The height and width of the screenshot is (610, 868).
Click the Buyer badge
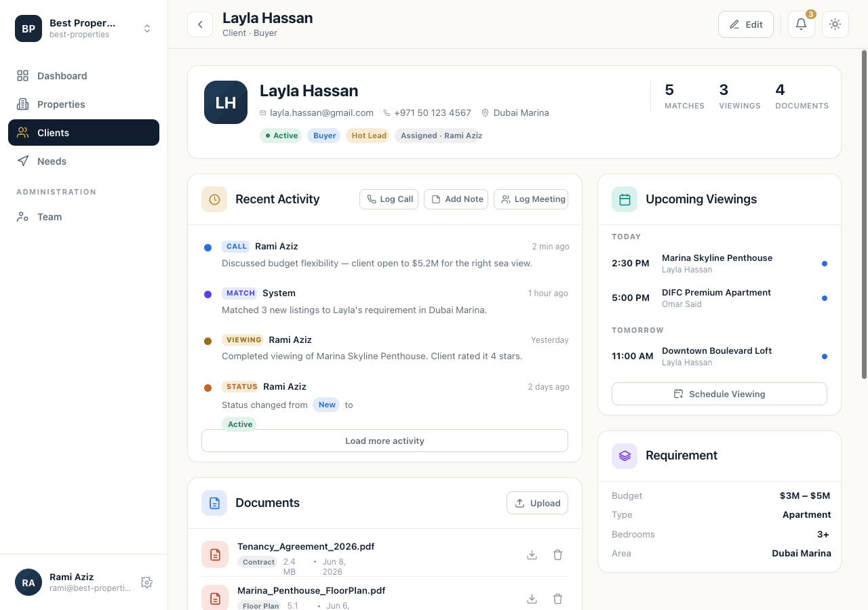324,136
